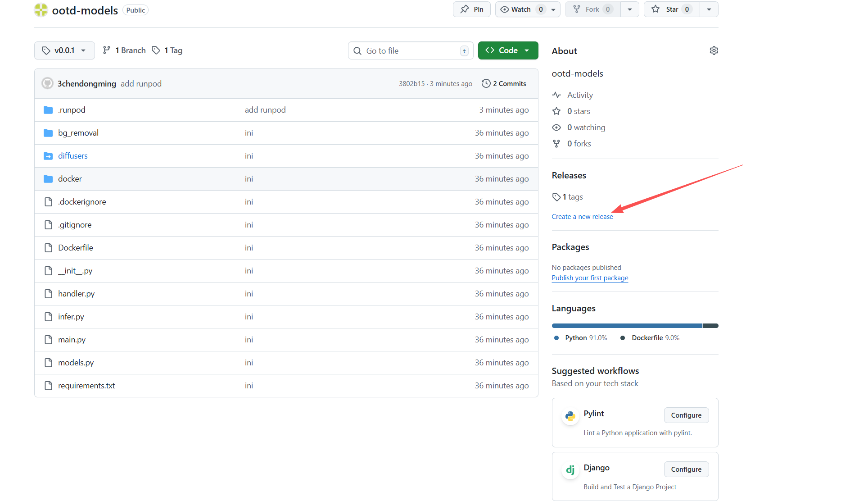The image size is (868, 501).
Task: Expand the green Code dropdown button
Action: (508, 50)
